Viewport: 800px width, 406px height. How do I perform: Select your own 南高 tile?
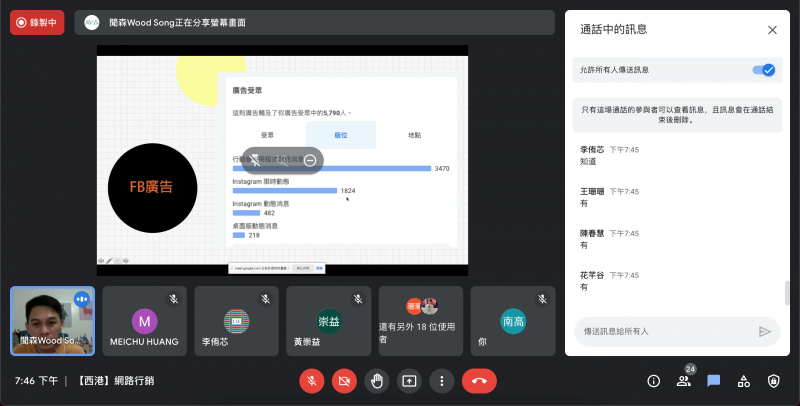513,321
